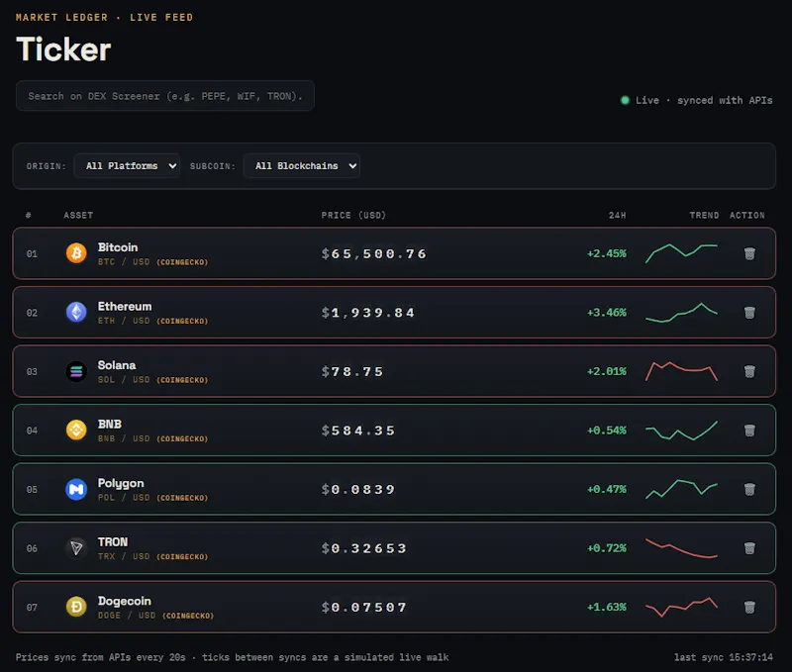The width and height of the screenshot is (792, 672).
Task: Open the All Blockchains subcoin dropdown
Action: click(x=302, y=165)
